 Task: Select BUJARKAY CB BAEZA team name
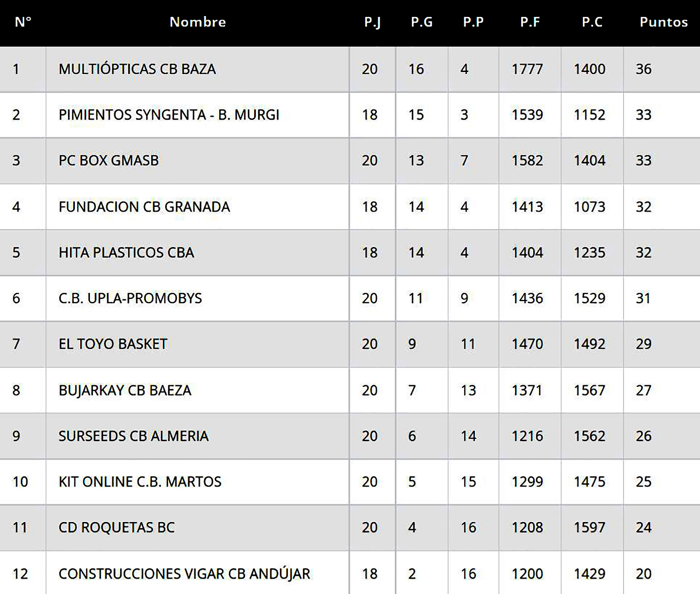coord(125,390)
